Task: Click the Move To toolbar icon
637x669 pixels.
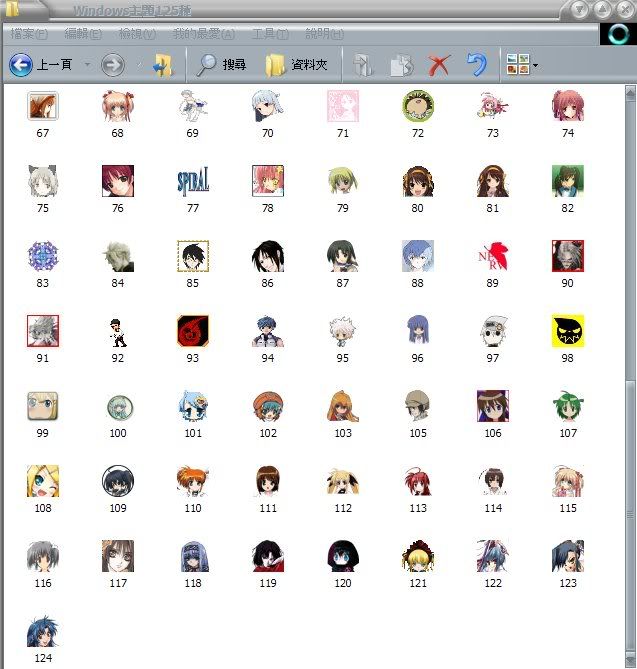Action: 363,65
